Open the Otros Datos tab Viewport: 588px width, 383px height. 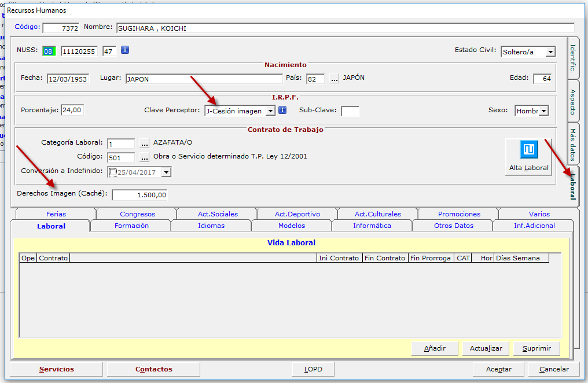(454, 226)
